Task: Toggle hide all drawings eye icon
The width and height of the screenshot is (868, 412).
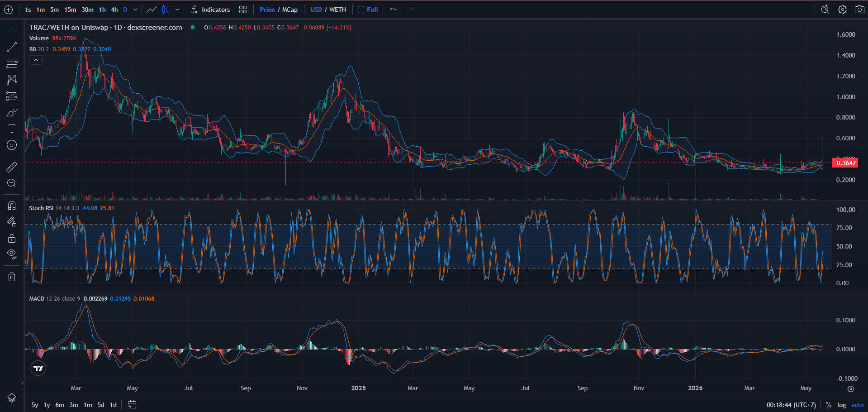Action: (x=12, y=254)
